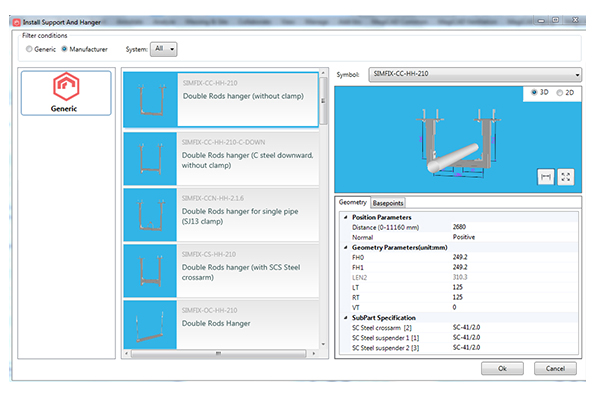599x399 pixels.
Task: Switch preview to 2D mode
Action: point(559,92)
